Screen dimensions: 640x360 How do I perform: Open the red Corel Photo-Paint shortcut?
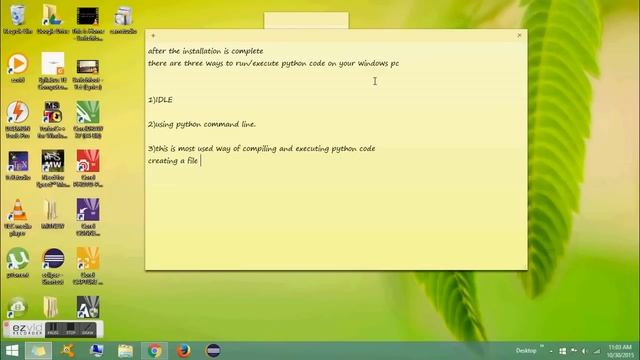[87, 168]
